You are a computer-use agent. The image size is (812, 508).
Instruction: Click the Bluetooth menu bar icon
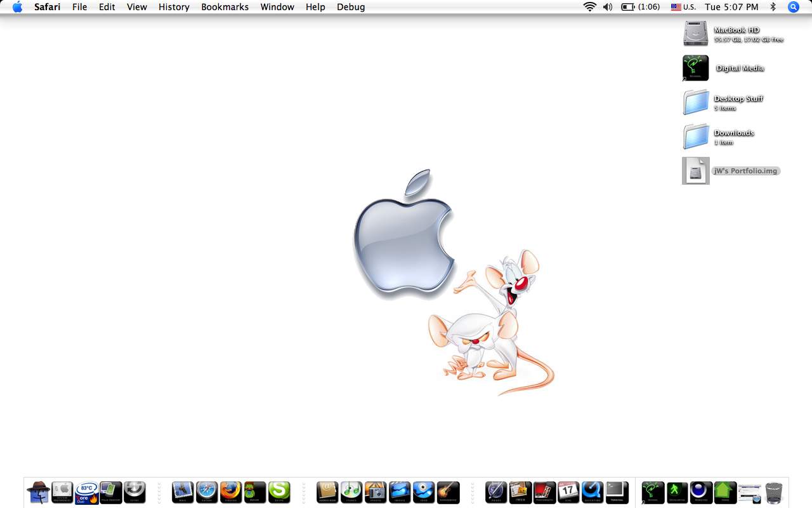[x=773, y=7]
